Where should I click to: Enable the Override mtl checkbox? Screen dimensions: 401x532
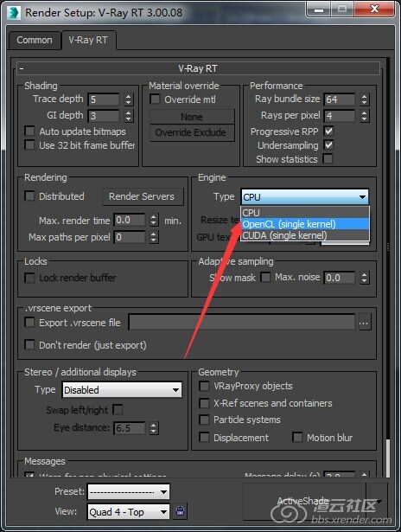coord(155,99)
